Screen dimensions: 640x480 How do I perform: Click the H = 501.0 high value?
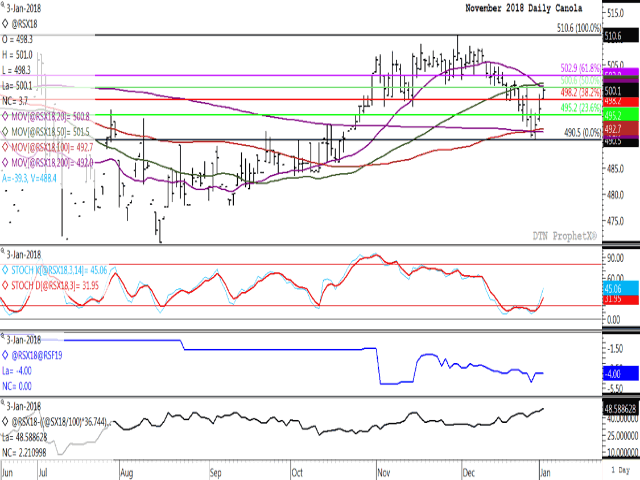[x=17, y=55]
